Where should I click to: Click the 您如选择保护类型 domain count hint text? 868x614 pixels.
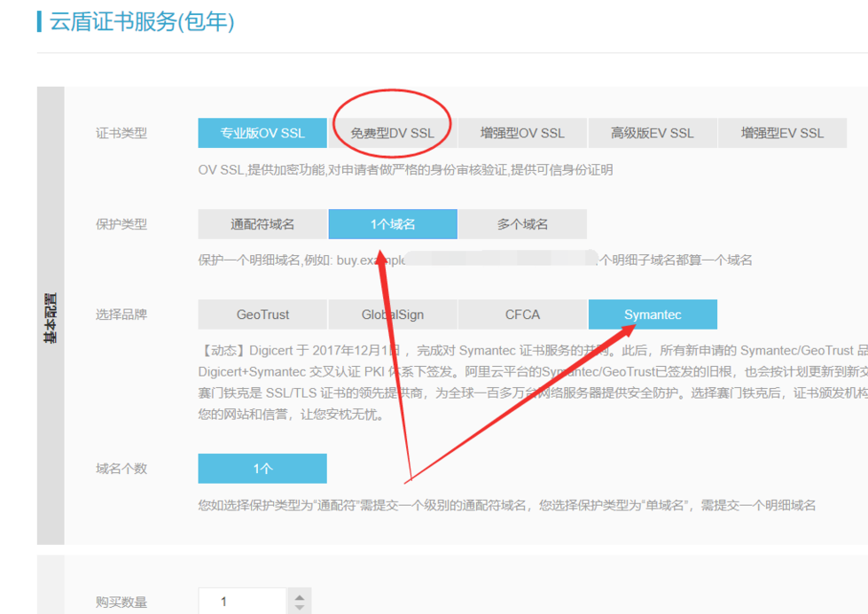[506, 505]
